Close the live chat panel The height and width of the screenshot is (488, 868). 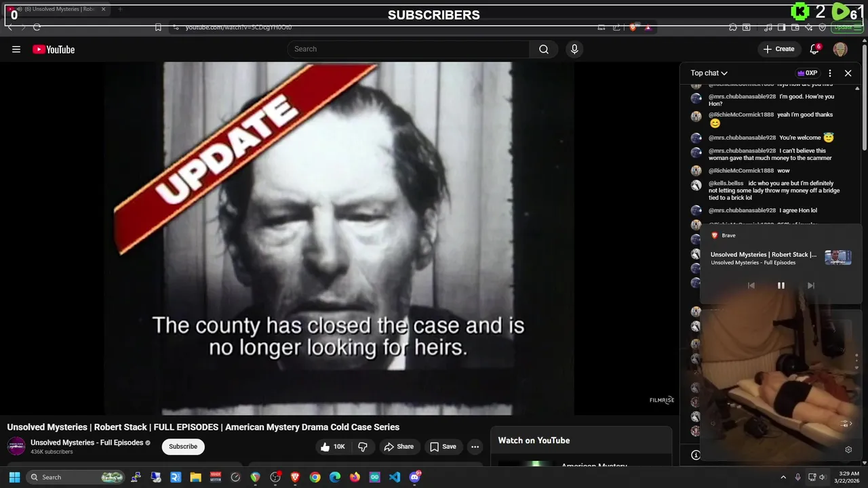tap(848, 73)
